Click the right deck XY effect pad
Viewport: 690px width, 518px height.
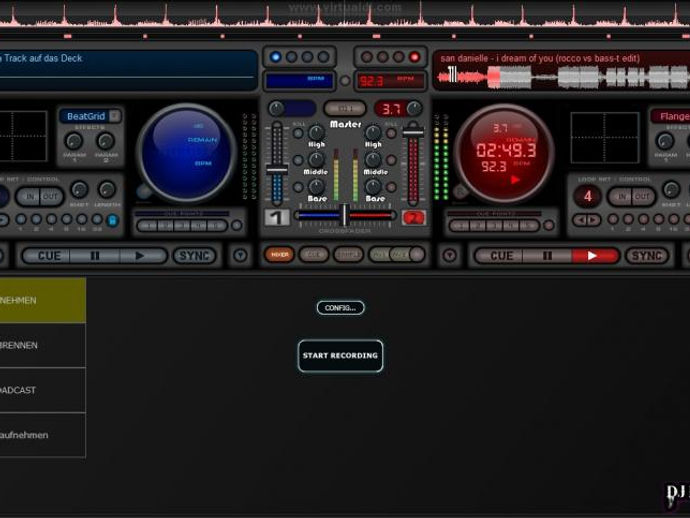[605, 137]
